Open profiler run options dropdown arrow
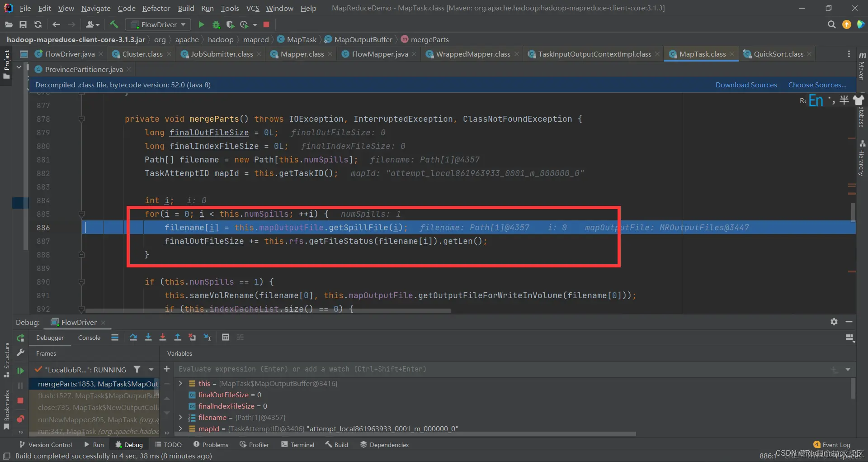Viewport: 868px width, 462px height. 255,24
